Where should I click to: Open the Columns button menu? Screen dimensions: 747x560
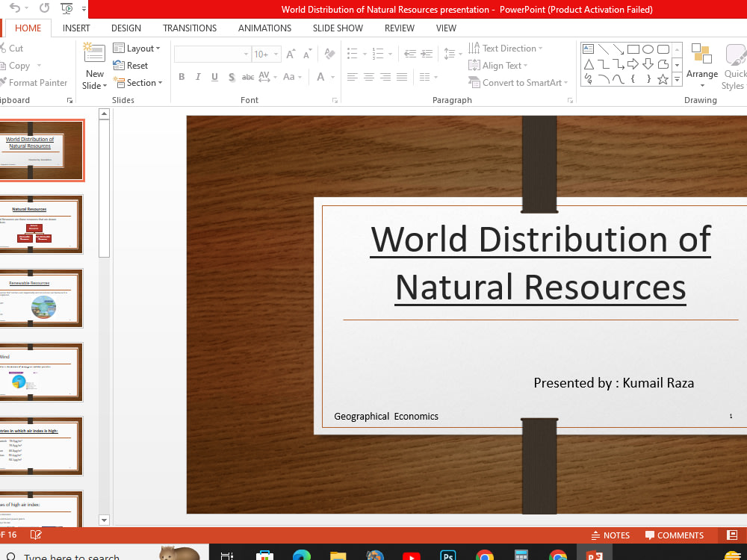(428, 77)
